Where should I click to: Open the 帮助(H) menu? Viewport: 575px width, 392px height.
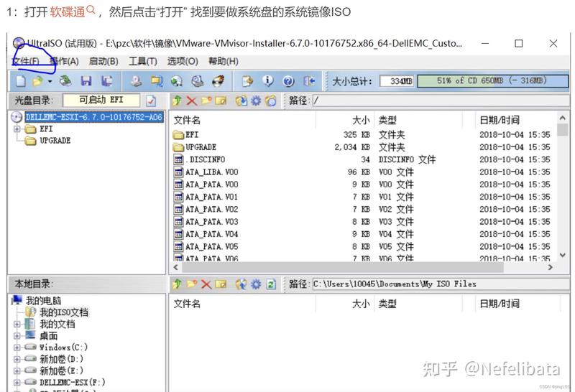[x=224, y=61]
